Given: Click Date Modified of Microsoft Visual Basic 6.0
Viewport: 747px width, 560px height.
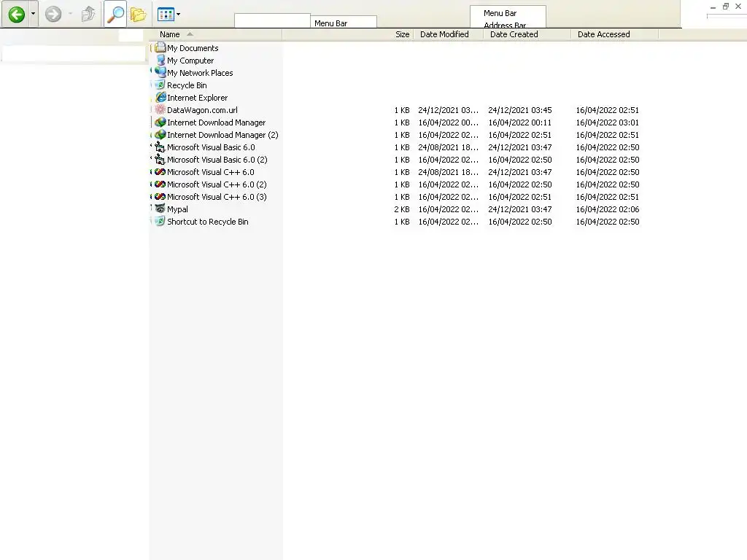Looking at the screenshot, I should [449, 147].
